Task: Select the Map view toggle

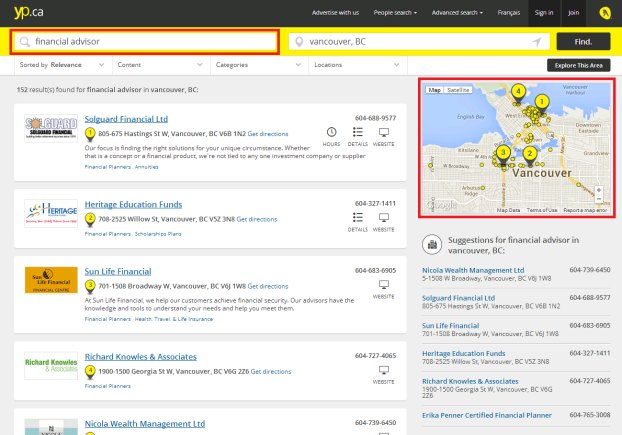Action: 434,90
